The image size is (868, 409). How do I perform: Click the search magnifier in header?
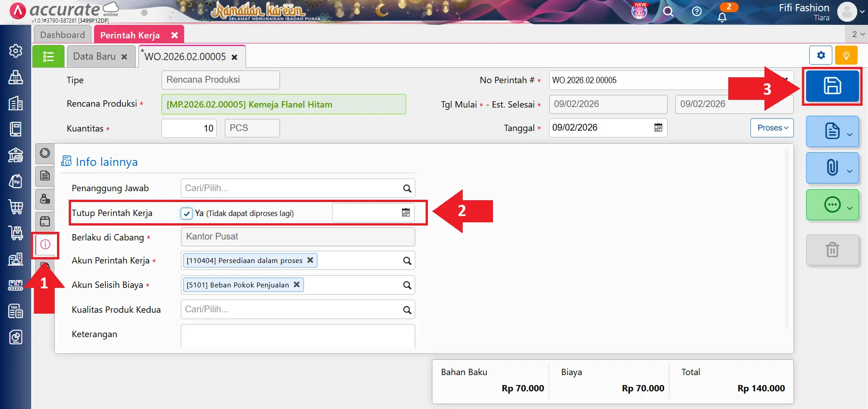tap(668, 12)
